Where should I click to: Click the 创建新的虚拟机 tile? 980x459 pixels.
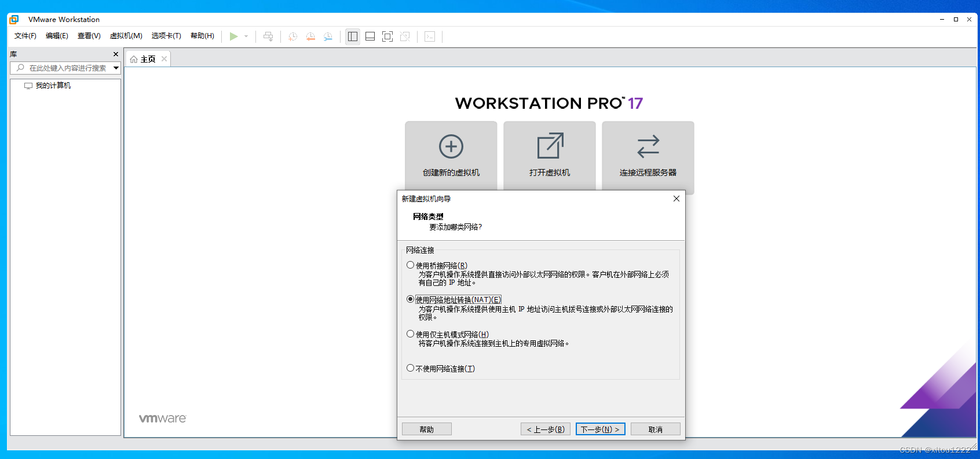click(451, 156)
